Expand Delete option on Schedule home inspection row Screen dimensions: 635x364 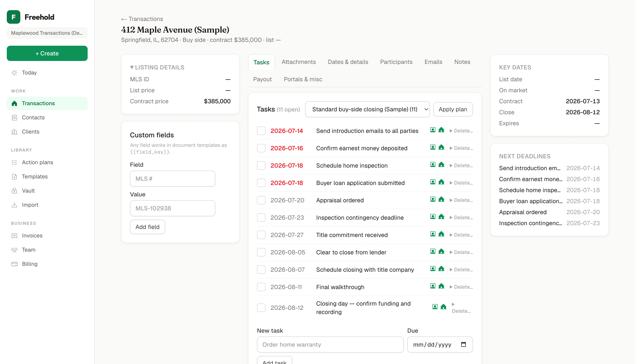[x=461, y=165]
